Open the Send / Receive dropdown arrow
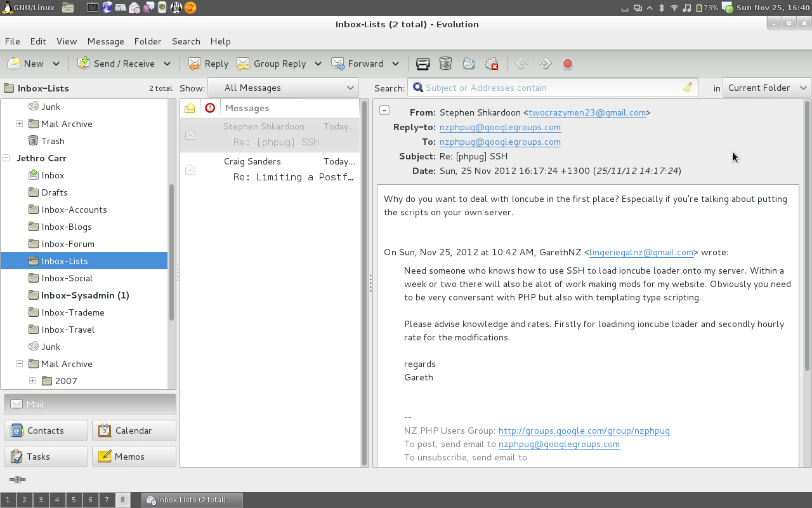Screen dimensions: 812x508 [x=167, y=63]
